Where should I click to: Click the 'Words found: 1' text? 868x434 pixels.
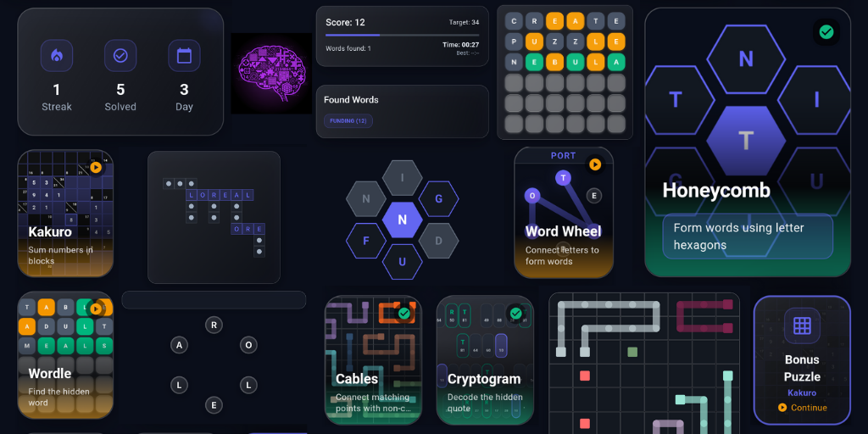[x=348, y=48]
